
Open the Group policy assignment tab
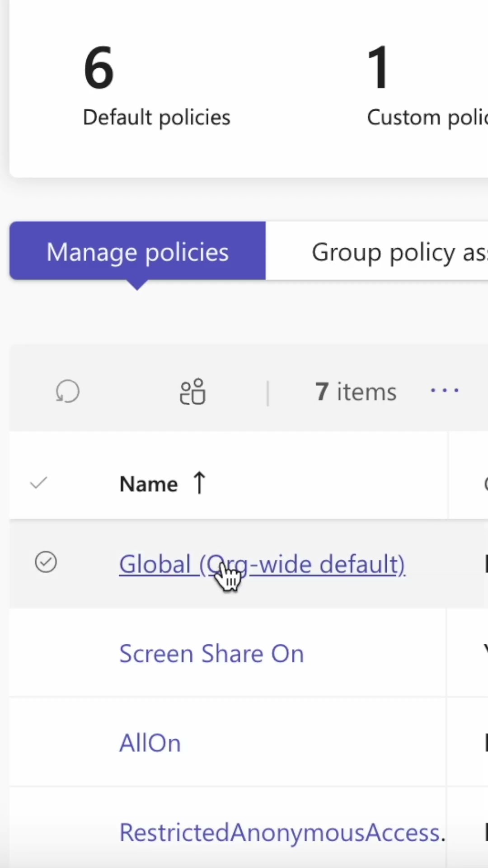pos(398,251)
